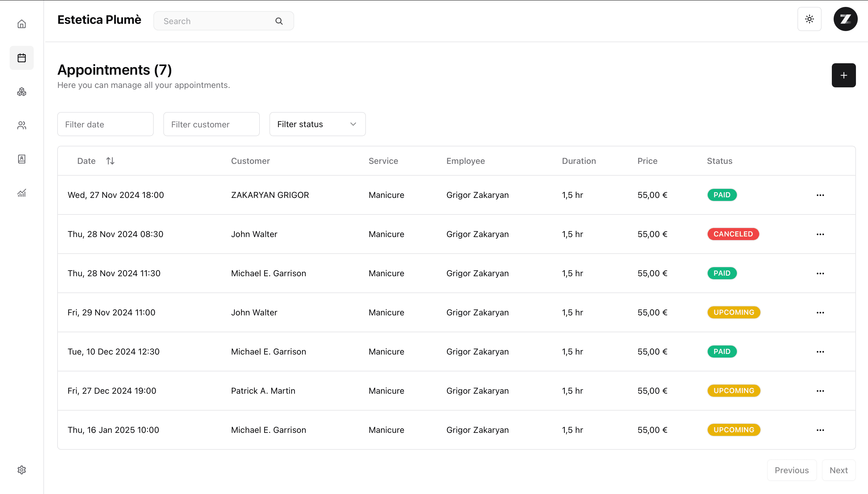Click date Thu, 28 Nov 2024 08:30

pos(115,234)
